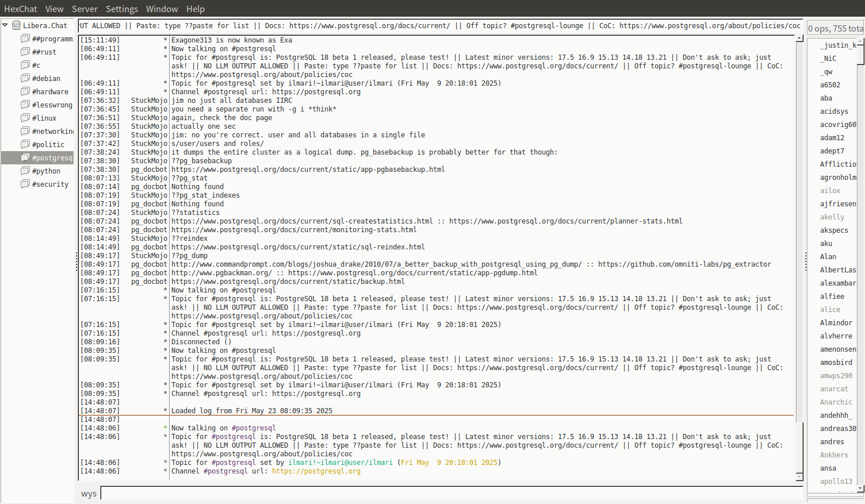Collapse the Libera.Chat server tree
Viewport: 865px width, 504px height.
point(5,25)
